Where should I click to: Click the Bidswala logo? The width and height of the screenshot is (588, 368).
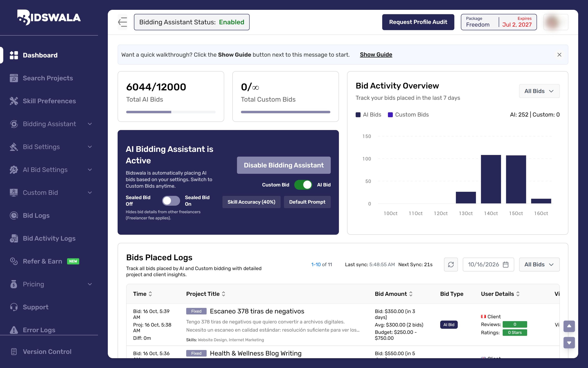point(49,17)
